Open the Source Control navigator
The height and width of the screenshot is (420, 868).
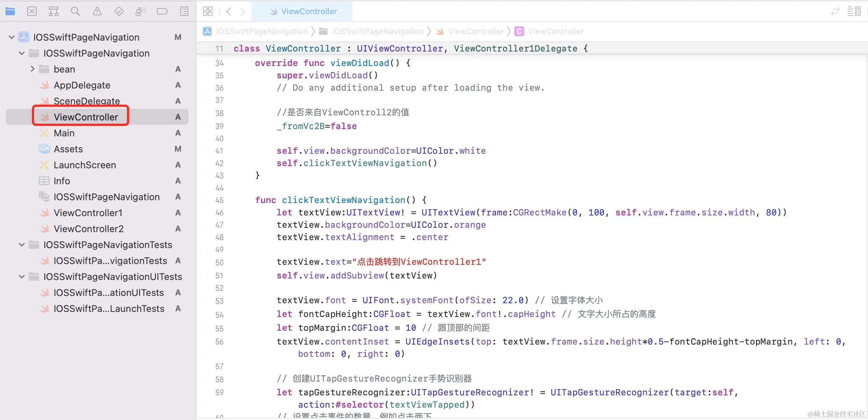32,12
